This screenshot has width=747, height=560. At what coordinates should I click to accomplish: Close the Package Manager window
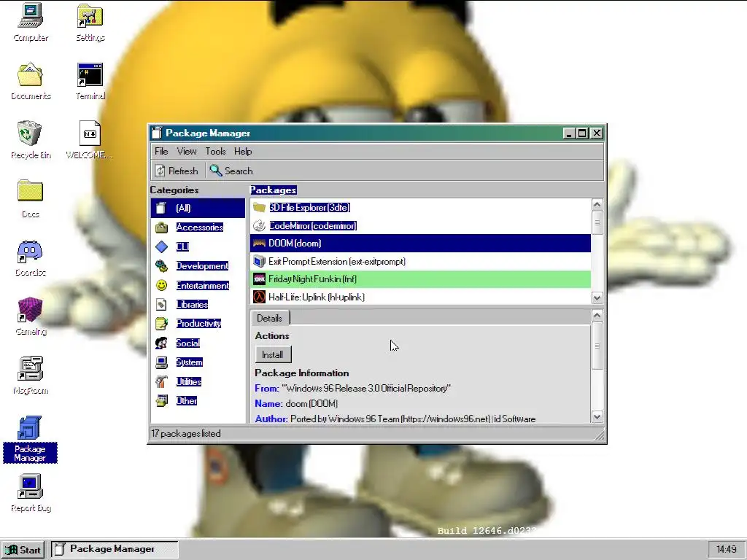[x=597, y=133]
